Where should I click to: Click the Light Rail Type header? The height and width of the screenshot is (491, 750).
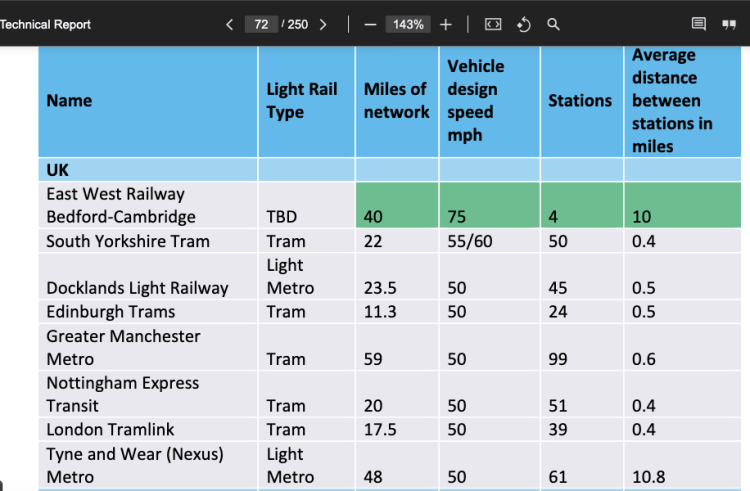pyautogui.click(x=302, y=100)
